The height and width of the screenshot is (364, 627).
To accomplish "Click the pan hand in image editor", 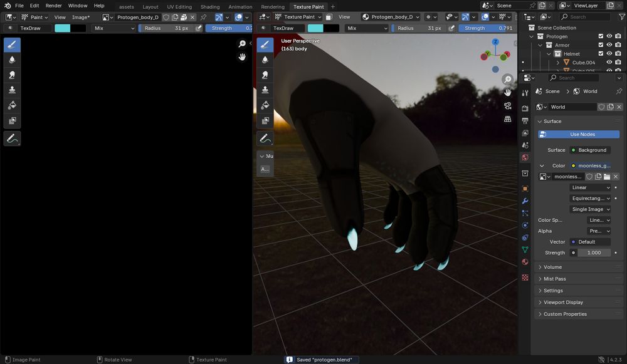I will (242, 57).
